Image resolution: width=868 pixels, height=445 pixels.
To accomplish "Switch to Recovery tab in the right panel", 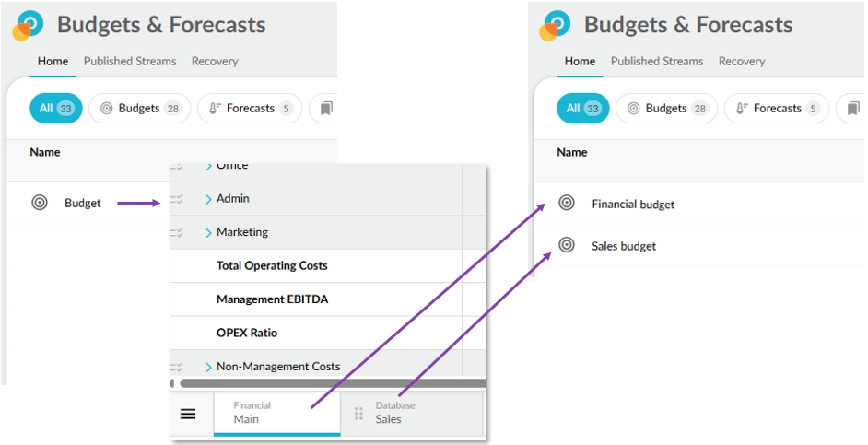I will 742,62.
